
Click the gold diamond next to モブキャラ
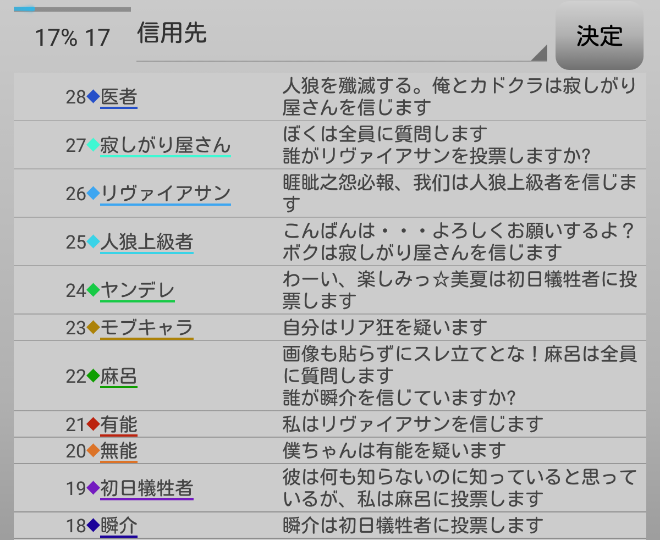pyautogui.click(x=93, y=327)
